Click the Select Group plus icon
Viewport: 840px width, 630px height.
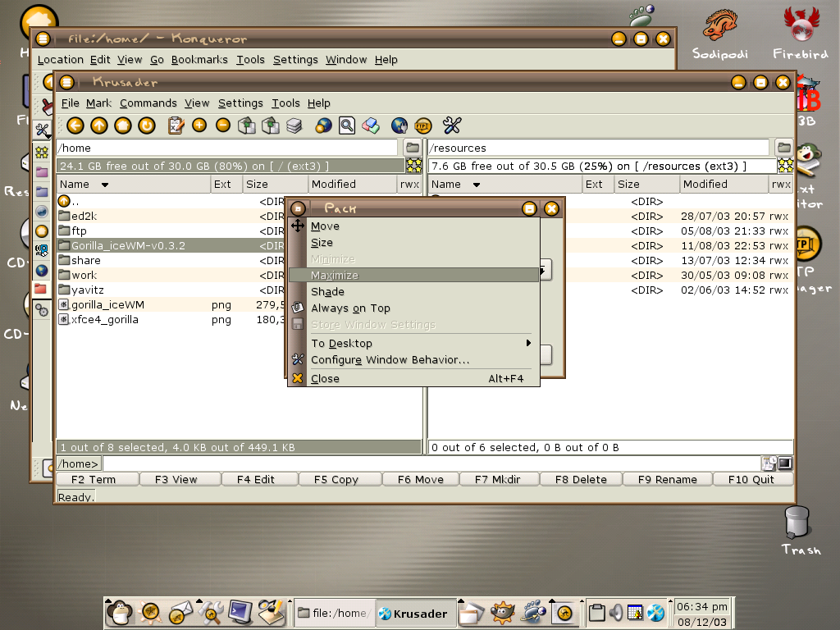pos(199,126)
